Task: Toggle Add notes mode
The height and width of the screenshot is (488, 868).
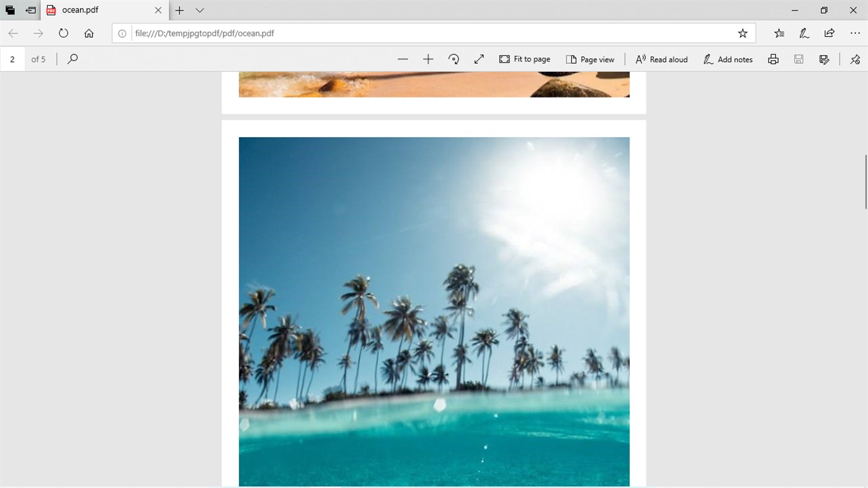Action: point(727,59)
